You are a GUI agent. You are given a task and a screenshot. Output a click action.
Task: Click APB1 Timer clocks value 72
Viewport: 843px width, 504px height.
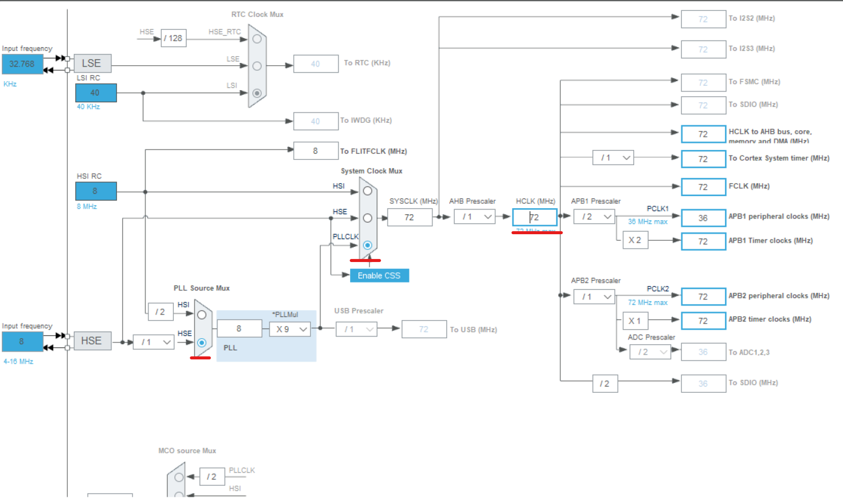point(704,241)
